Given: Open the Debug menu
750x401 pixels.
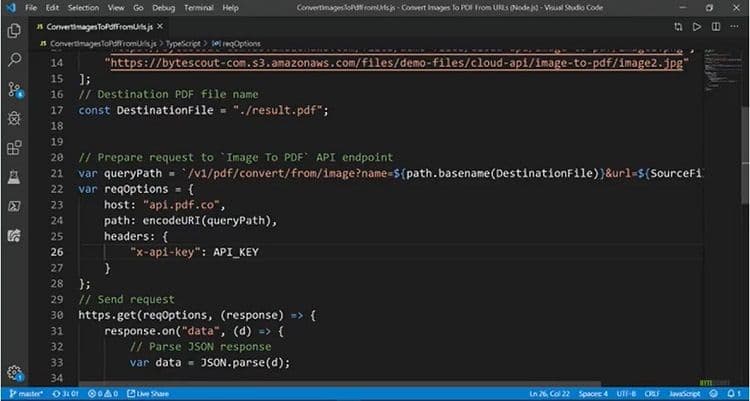Looking at the screenshot, I should click(162, 7).
